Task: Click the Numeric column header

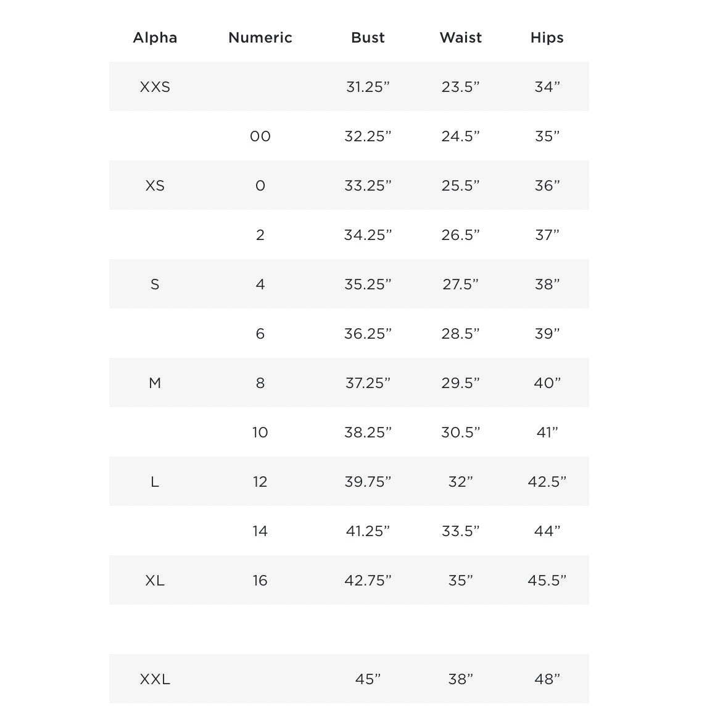Action: [260, 38]
